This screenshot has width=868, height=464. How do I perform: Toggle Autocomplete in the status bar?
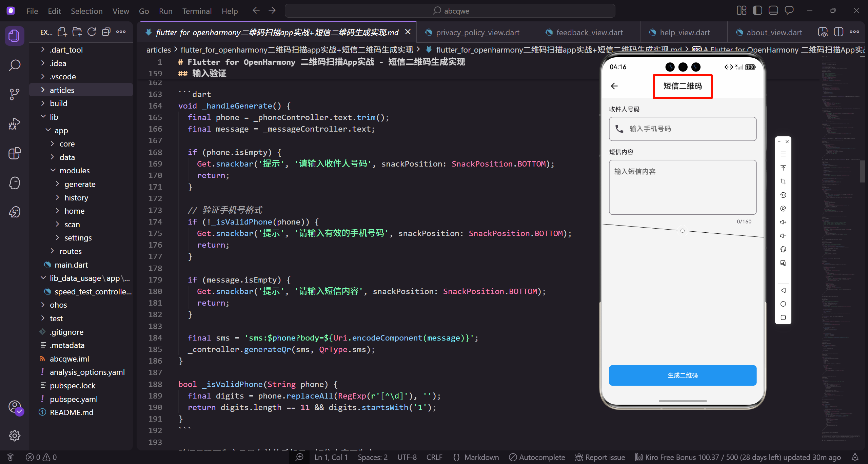(x=537, y=457)
